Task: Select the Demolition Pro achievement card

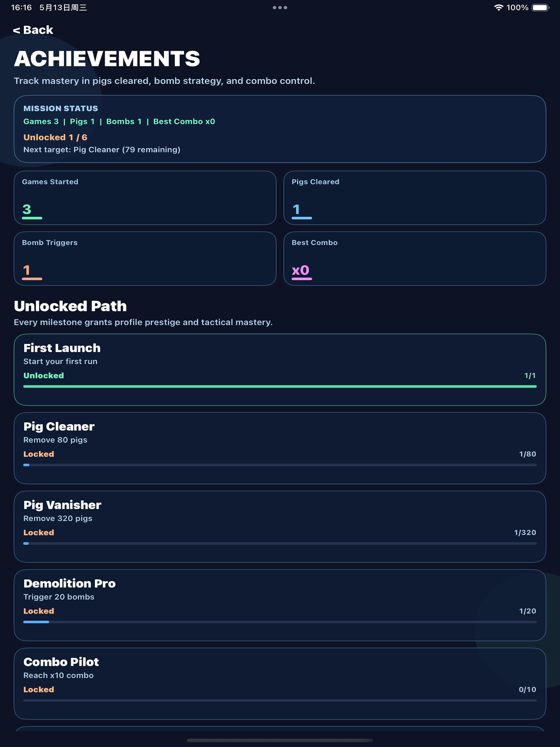Action: point(280,605)
